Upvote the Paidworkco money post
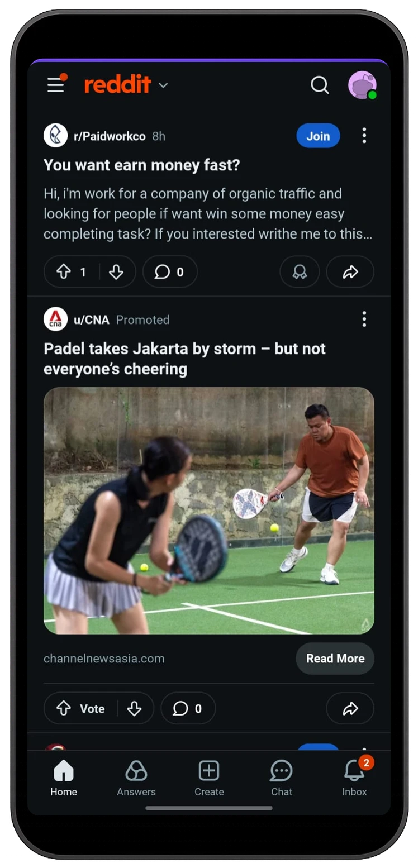Image resolution: width=418 pixels, height=868 pixels. [x=64, y=272]
